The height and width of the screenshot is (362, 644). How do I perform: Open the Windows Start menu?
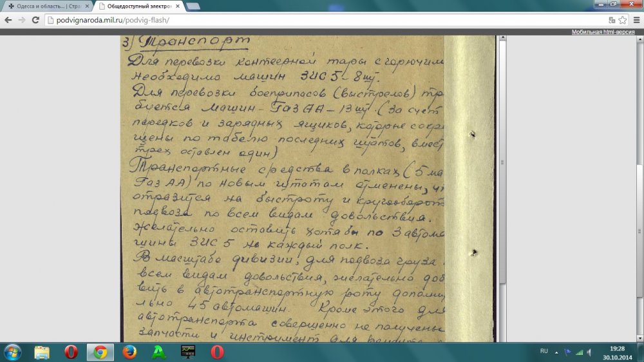[x=12, y=352]
